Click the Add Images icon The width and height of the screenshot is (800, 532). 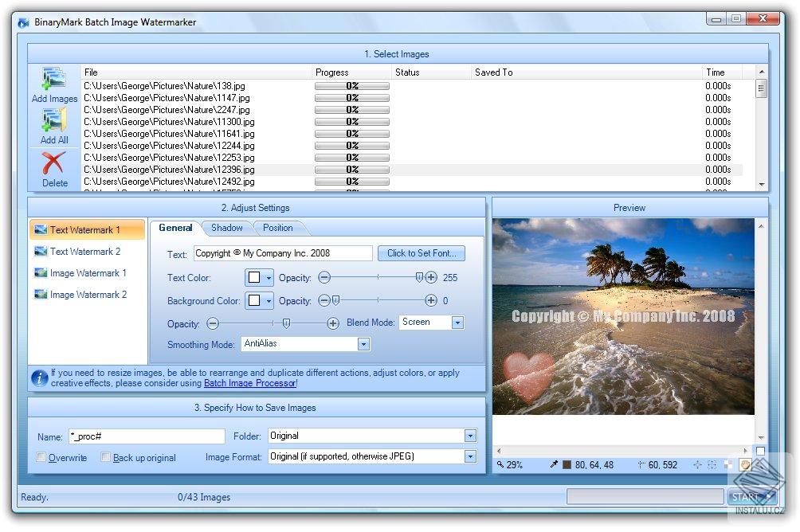[x=54, y=79]
